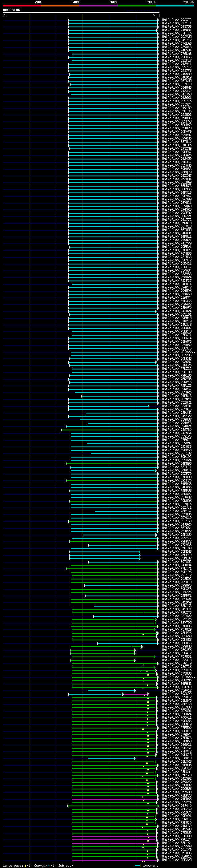Select the label UniRef100_Q76LA6
Image resolution: width=197 pixels, height=868 pixels.
point(177,43)
